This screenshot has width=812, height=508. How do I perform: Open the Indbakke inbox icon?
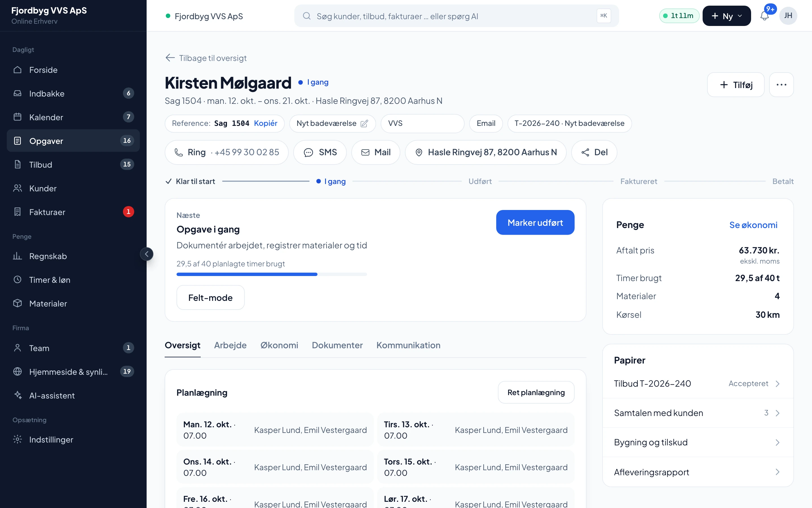click(x=17, y=93)
